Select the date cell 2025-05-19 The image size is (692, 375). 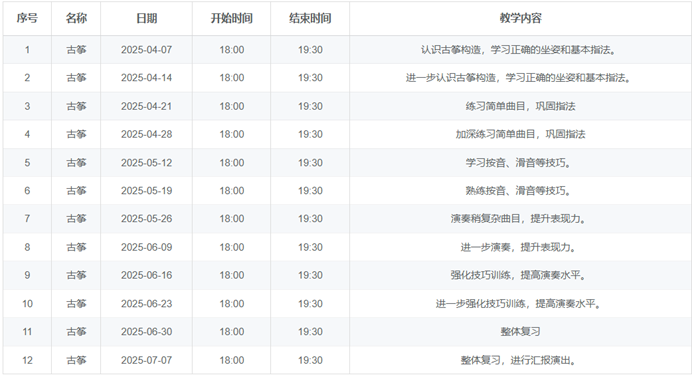[147, 191]
